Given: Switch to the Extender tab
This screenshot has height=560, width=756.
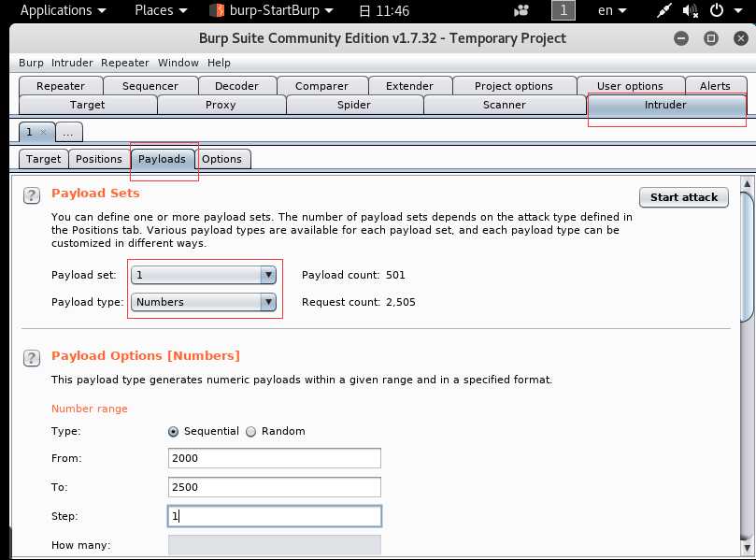Looking at the screenshot, I should pos(410,86).
